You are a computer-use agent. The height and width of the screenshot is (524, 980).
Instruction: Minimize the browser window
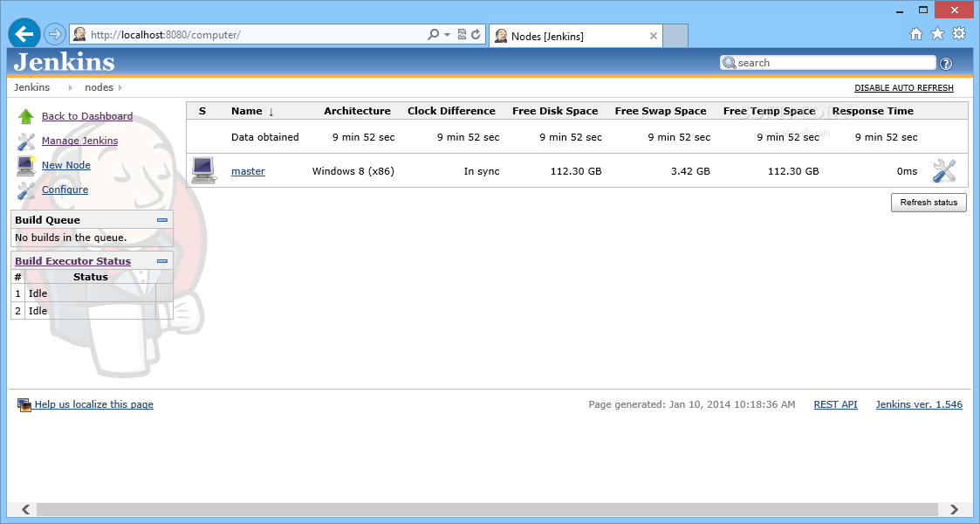pos(900,10)
